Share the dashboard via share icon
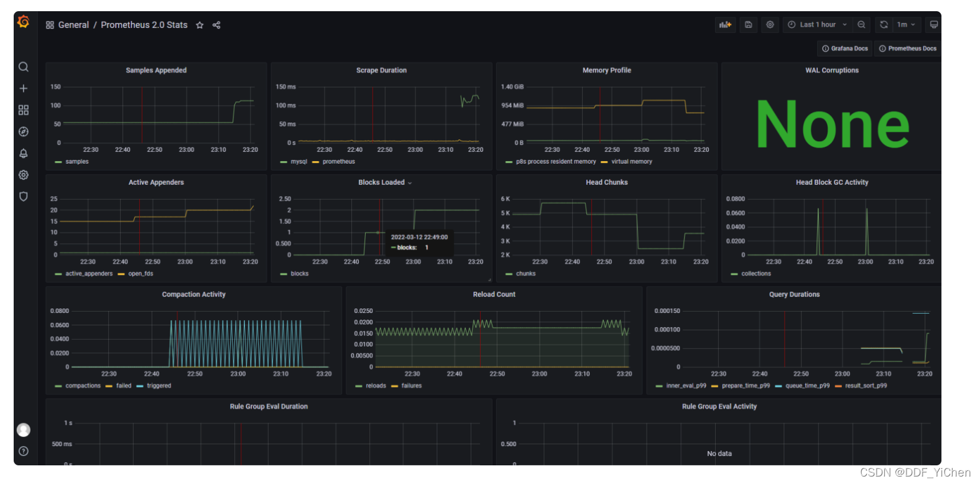This screenshot has height=484, width=980. [216, 25]
